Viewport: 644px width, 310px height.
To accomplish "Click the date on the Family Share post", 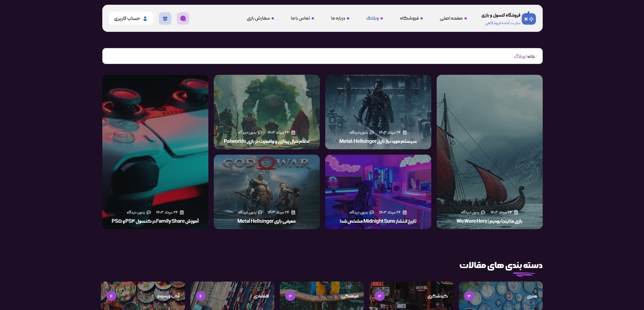I will tap(167, 212).
